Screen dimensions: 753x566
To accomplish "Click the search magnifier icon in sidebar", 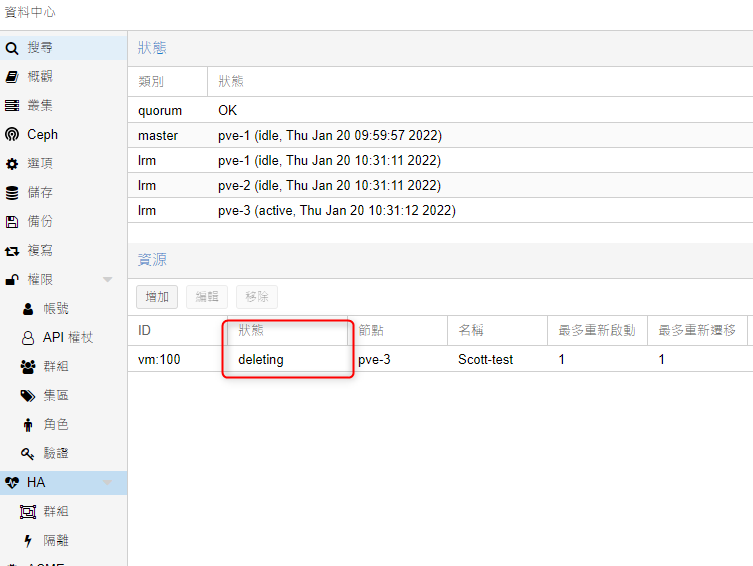I will [x=12, y=48].
